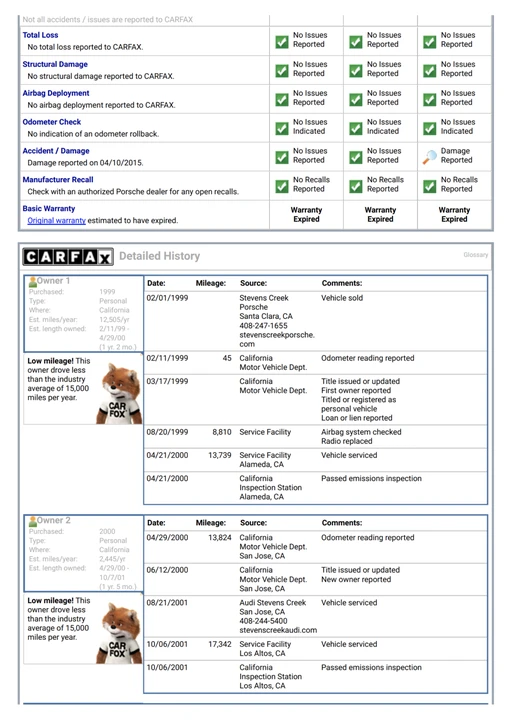Viewport: 515px width, 720px height.
Task: Click 'Stevens Creek Porsche' source entry
Action: pyautogui.click(x=264, y=303)
